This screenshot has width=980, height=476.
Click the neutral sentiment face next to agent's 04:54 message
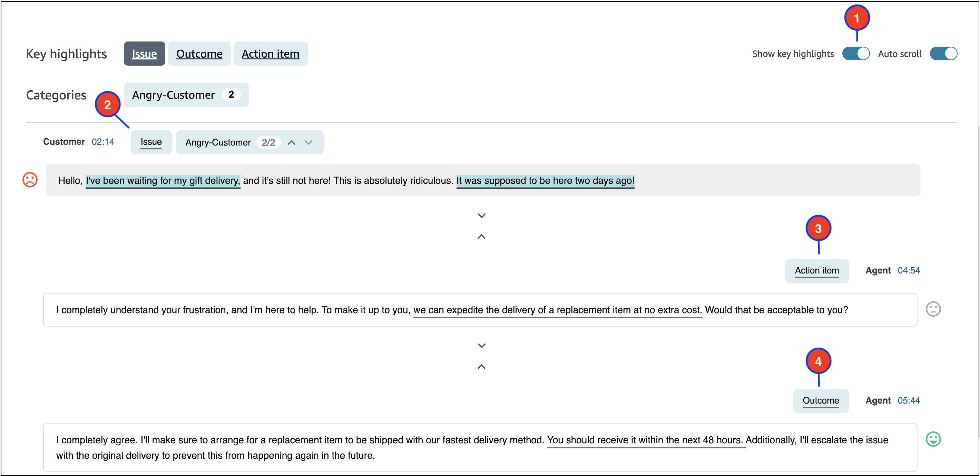tap(934, 309)
